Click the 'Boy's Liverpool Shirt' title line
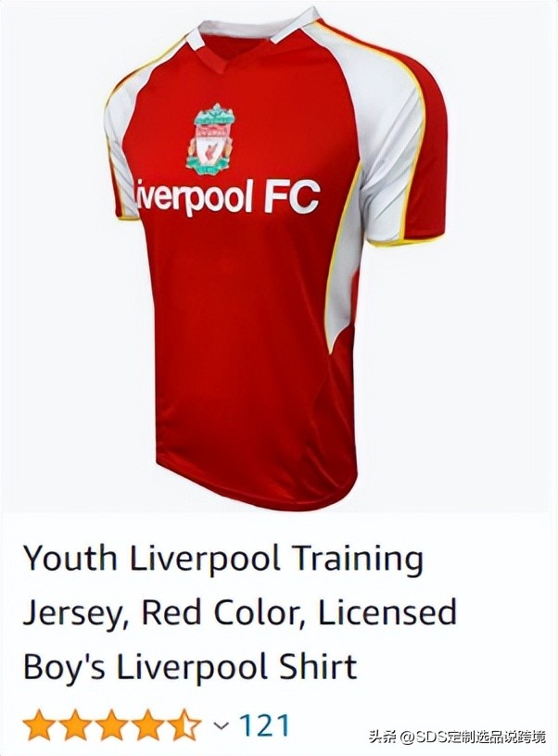Image resolution: width=558 pixels, height=756 pixels. (x=190, y=667)
